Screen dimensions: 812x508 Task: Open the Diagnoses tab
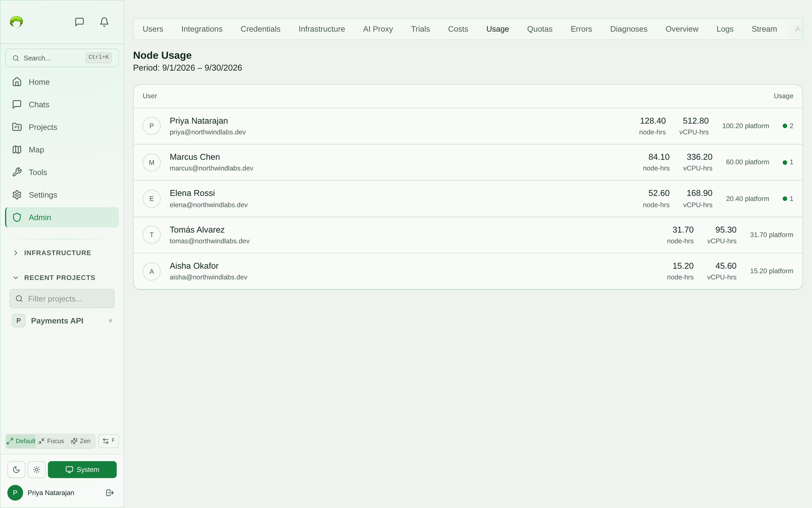[x=628, y=29]
